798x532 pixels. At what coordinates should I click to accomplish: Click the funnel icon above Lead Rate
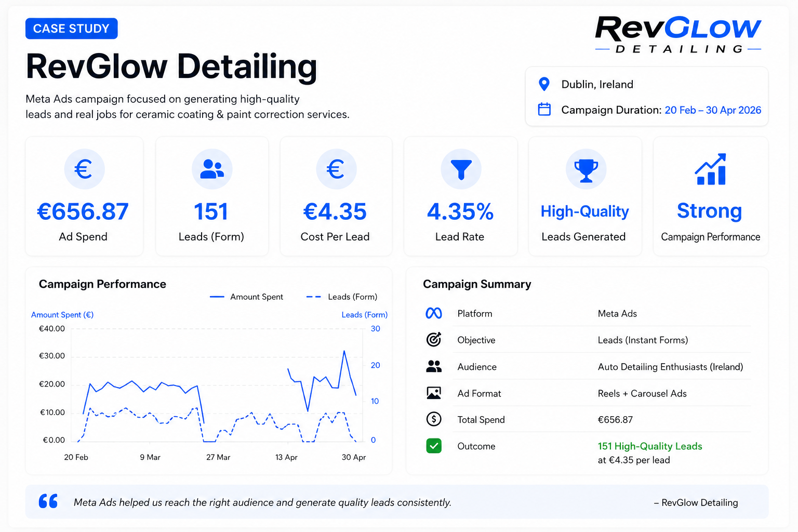461,169
